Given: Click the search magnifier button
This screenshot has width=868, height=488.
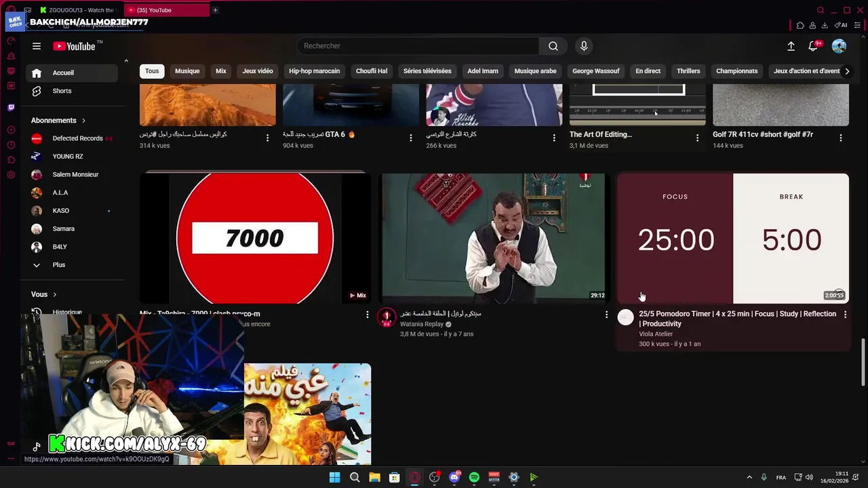Looking at the screenshot, I should pos(553,46).
